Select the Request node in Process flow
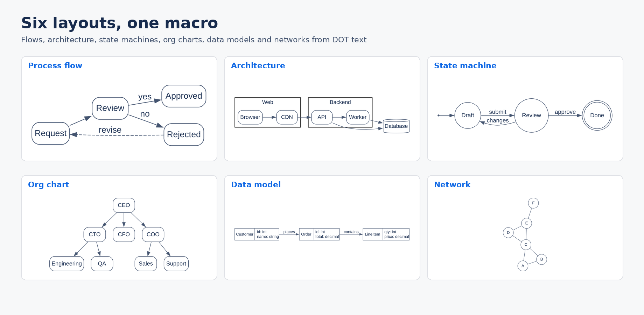The width and height of the screenshot is (644, 315). [51, 133]
